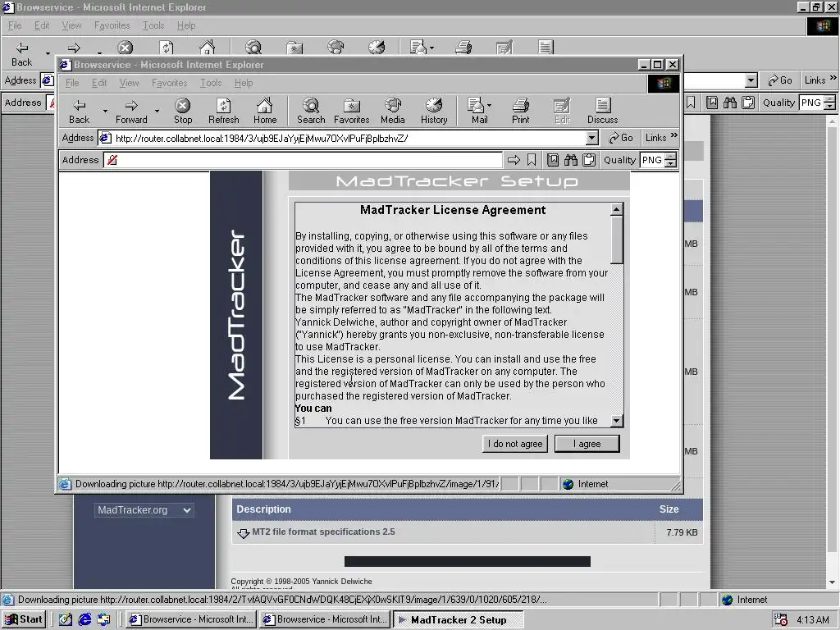Viewport: 840px width, 630px height.
Task: Open Favorites menu in the front window
Action: 169,83
